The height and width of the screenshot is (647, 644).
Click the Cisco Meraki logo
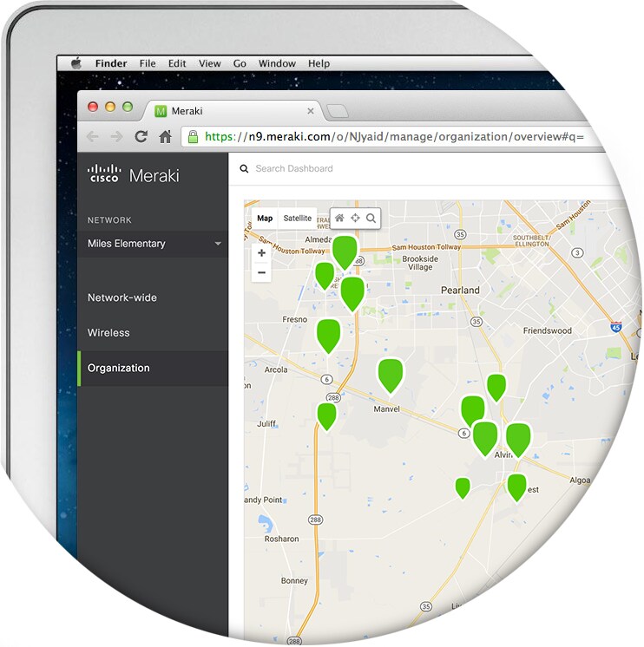point(134,174)
